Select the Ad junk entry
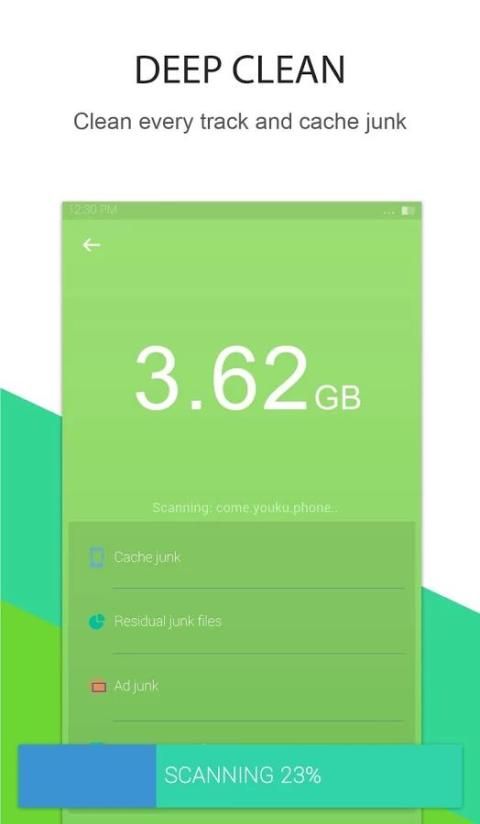 click(242, 687)
